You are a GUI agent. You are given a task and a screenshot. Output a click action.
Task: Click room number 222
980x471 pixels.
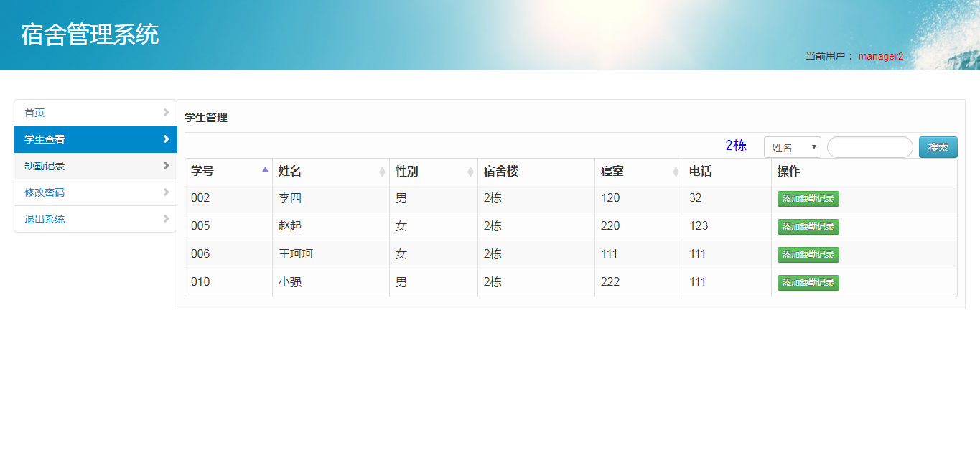click(610, 282)
